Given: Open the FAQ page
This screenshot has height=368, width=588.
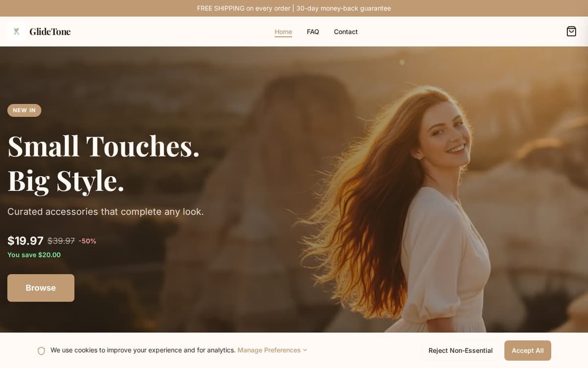Looking at the screenshot, I should tap(313, 31).
